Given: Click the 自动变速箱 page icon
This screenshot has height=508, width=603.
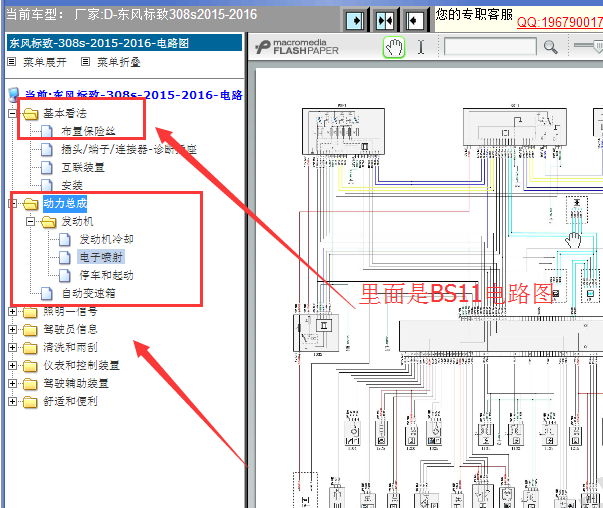Looking at the screenshot, I should pos(47,293).
